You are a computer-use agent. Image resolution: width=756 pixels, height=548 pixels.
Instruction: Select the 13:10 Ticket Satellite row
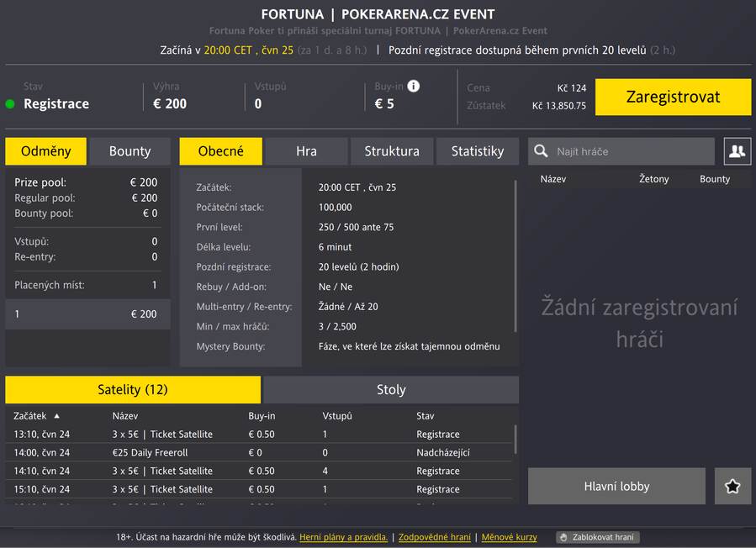pos(259,434)
